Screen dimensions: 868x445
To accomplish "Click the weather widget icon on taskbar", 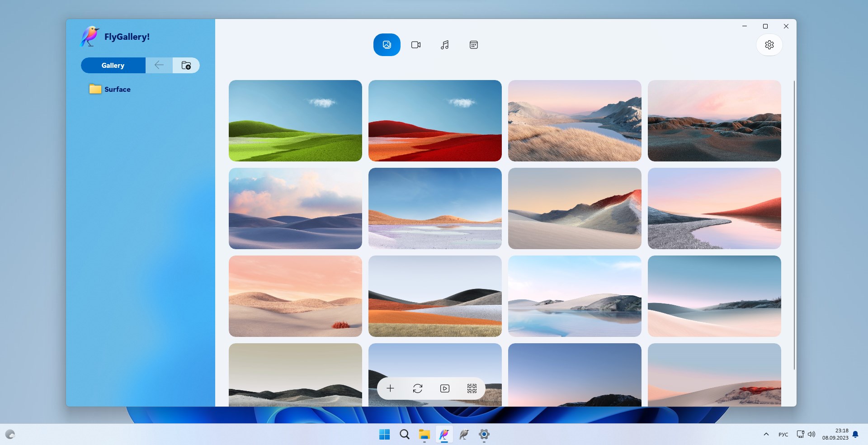I will coord(10,434).
